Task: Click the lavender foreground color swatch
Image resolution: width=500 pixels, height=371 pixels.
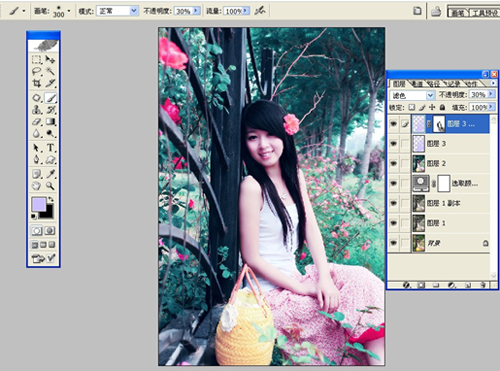Action: coord(39,204)
